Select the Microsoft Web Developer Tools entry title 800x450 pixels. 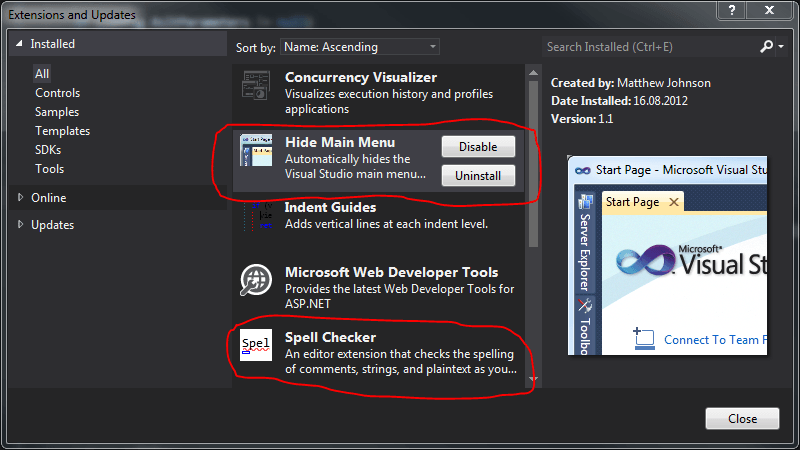click(x=391, y=272)
